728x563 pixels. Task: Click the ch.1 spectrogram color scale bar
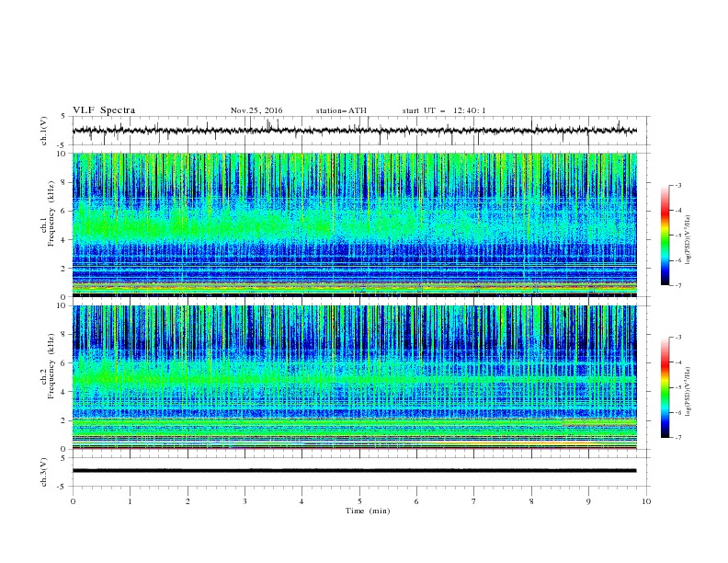(665, 235)
